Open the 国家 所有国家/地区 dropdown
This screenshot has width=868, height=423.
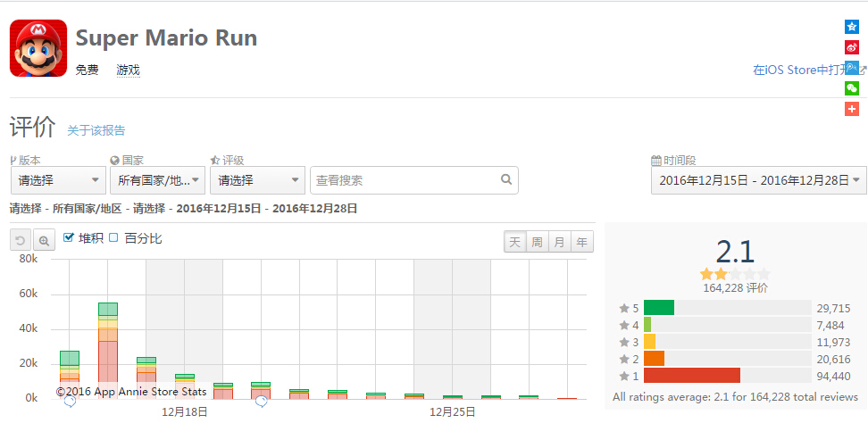[158, 180]
